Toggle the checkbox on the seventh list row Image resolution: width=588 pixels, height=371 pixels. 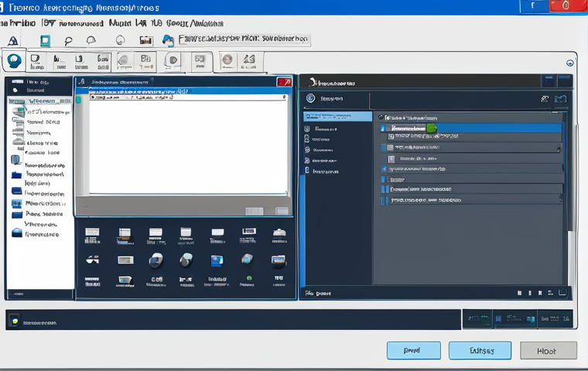pos(385,189)
